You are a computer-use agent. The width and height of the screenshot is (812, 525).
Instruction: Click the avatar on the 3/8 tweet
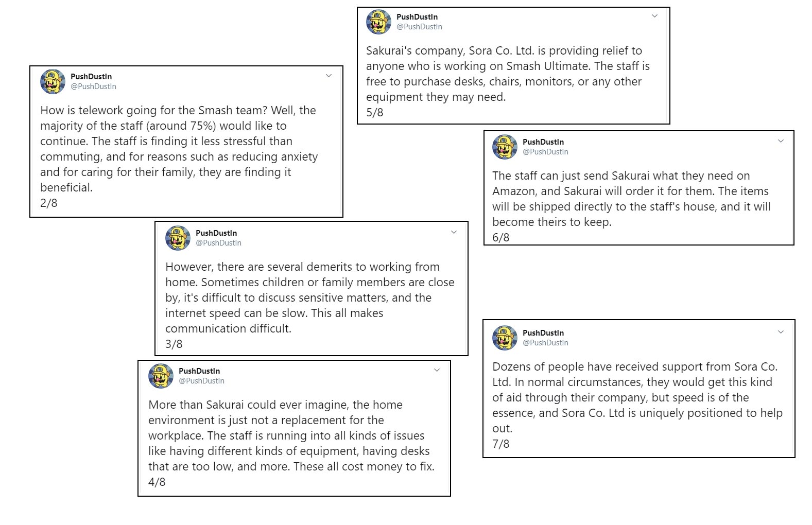(178, 238)
